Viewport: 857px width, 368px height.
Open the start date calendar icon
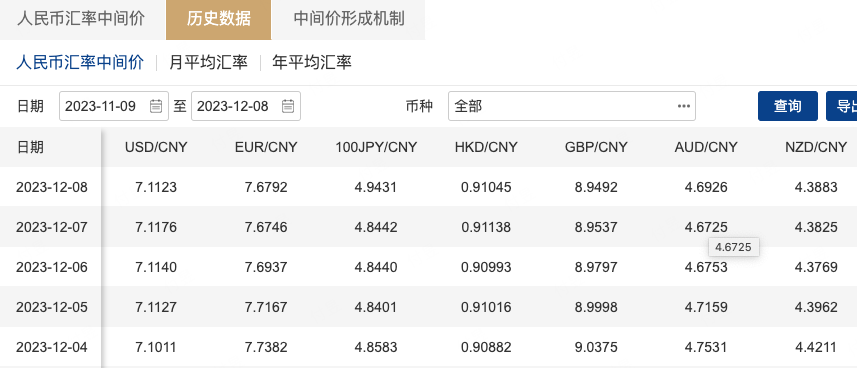(156, 106)
